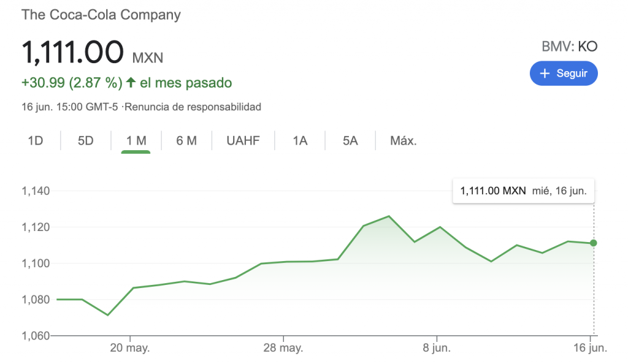Click the BMV: KO ticker label
This screenshot has width=628, height=364.
coord(569,46)
